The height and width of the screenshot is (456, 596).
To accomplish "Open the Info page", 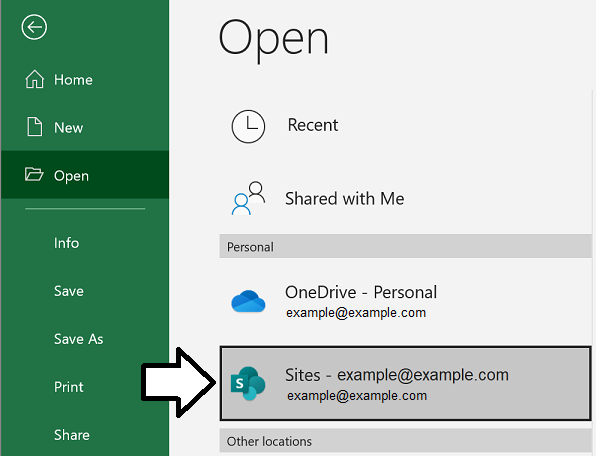I will pyautogui.click(x=67, y=243).
